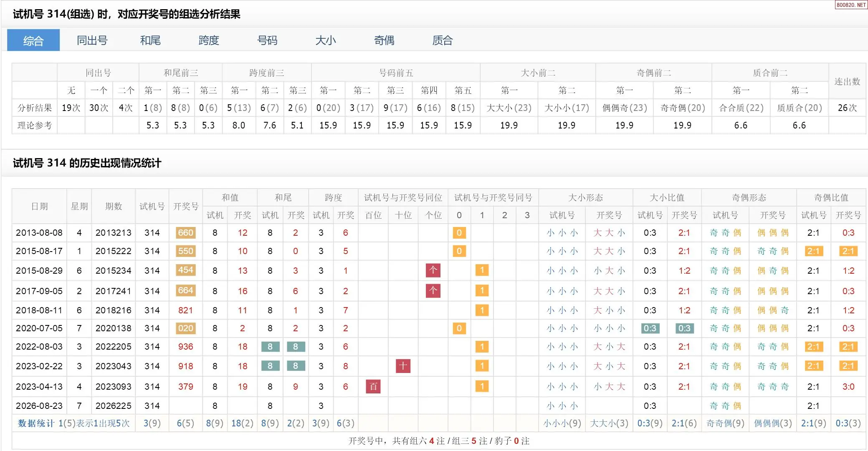Click the red 个 marker in the 2015-08-29 row

pyautogui.click(x=433, y=270)
